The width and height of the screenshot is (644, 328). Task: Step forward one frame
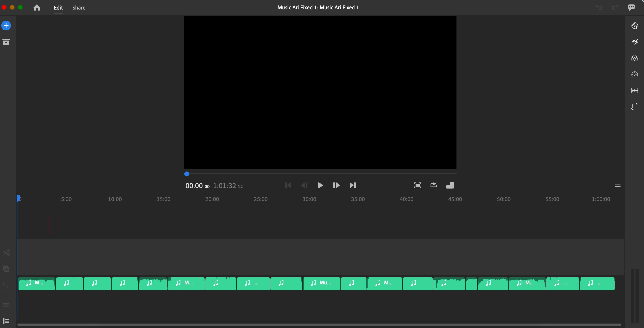[x=336, y=185]
